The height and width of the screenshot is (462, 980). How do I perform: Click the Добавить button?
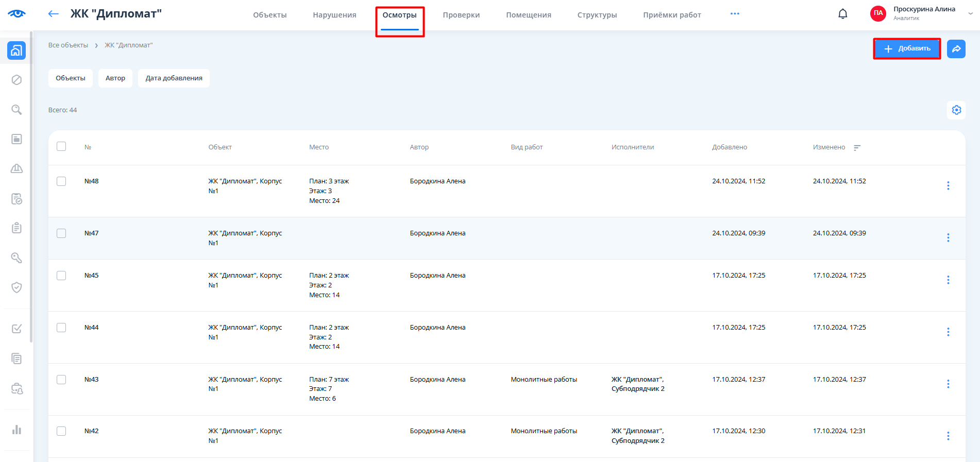pos(907,49)
